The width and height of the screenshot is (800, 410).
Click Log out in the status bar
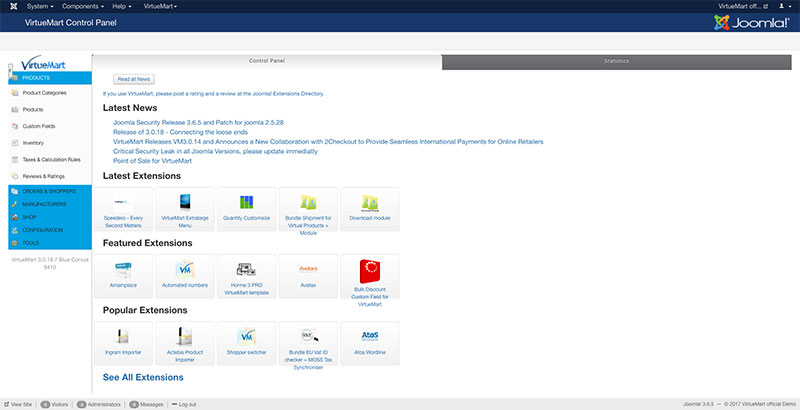pyautogui.click(x=184, y=404)
